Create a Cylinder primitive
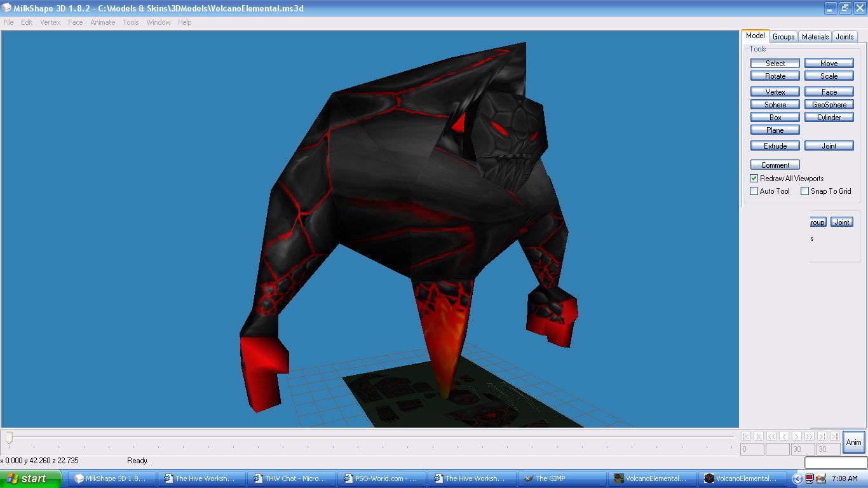Viewport: 868px width, 488px height. [829, 118]
